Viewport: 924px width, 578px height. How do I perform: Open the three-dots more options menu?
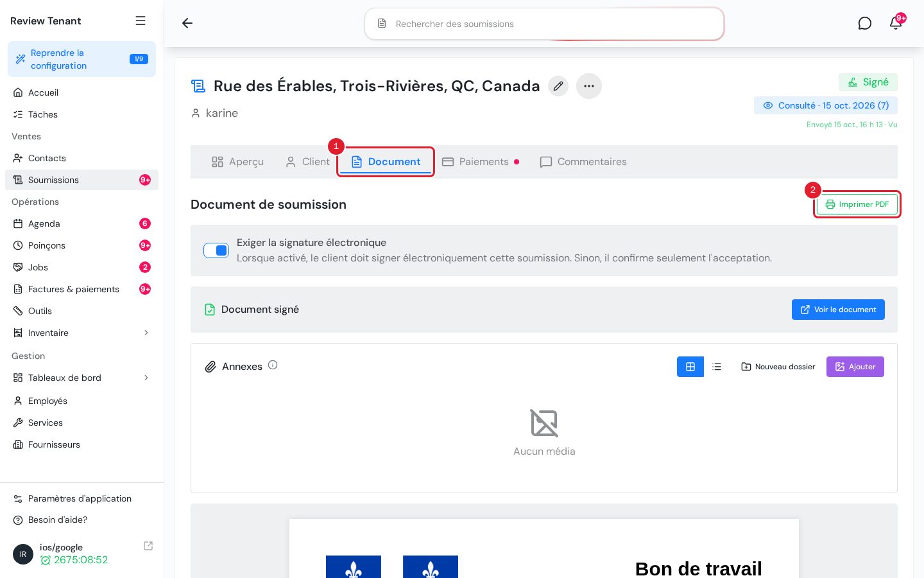589,86
